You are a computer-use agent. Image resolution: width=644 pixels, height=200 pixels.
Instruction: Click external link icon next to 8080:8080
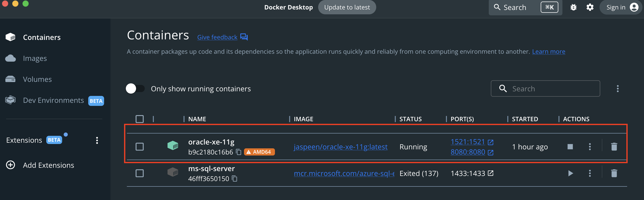coord(491,152)
